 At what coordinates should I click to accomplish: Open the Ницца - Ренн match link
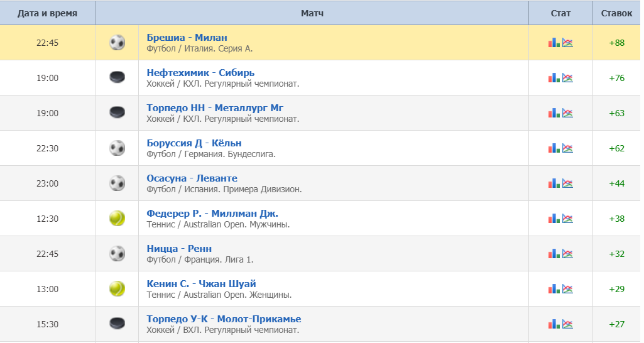pyautogui.click(x=179, y=249)
